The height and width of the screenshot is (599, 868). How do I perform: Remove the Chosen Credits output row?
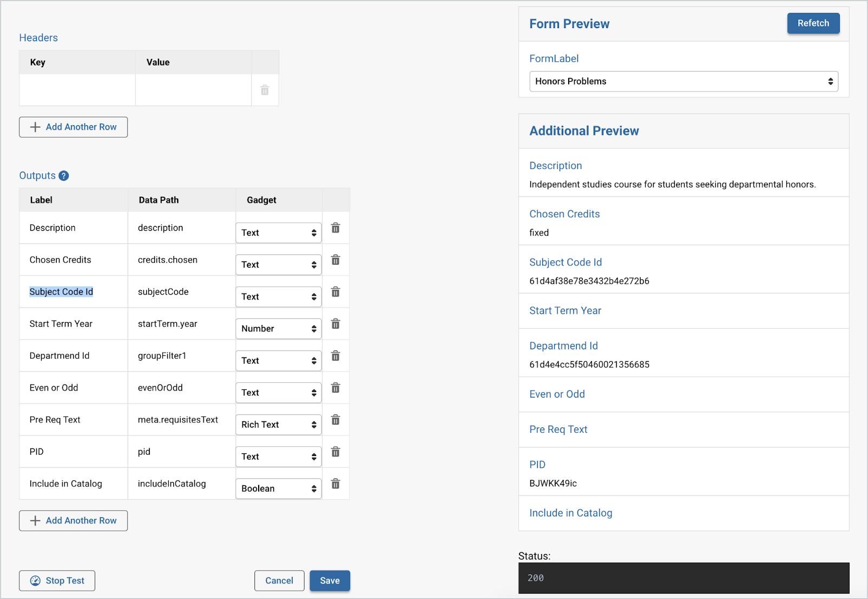pyautogui.click(x=336, y=260)
